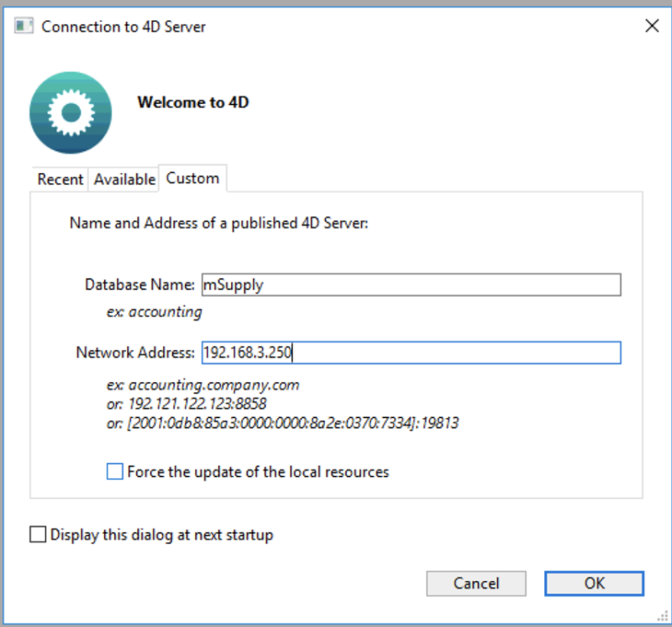The width and height of the screenshot is (672, 627).
Task: Check display this dialog at next startup
Action: tap(37, 534)
